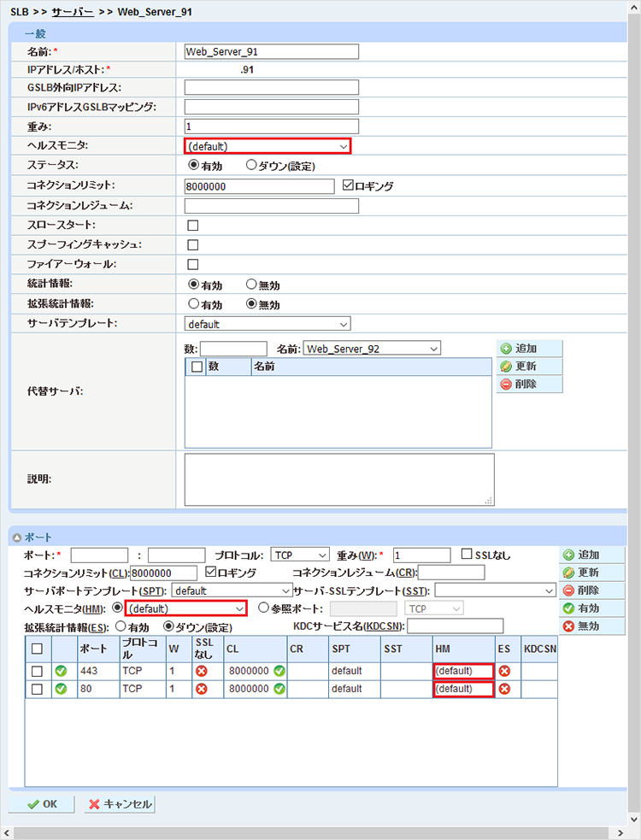Open the サーバテンプレート dropdown

pos(267,324)
